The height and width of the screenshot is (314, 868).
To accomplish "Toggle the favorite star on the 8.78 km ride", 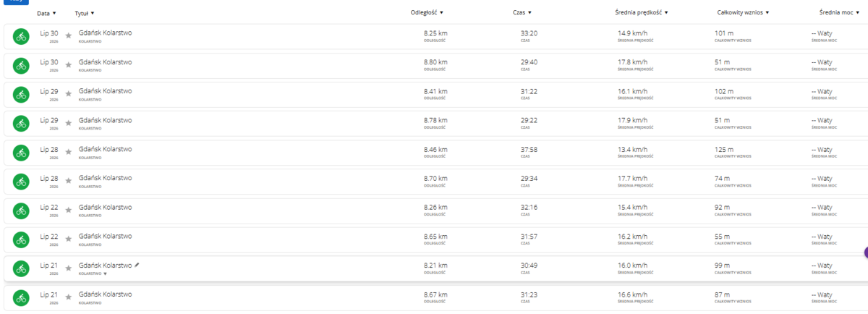I will [x=69, y=122].
